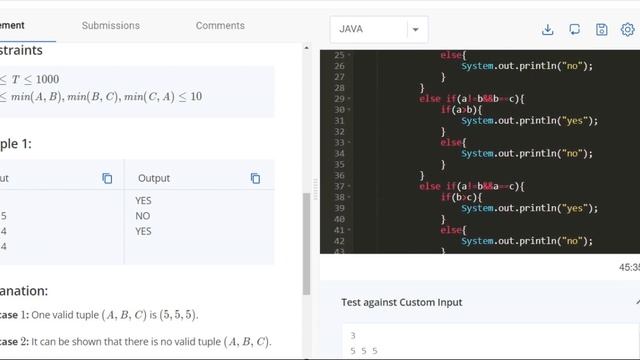Collapse the code block at line 38
Viewport: 640px width, 360px height.
click(x=349, y=197)
